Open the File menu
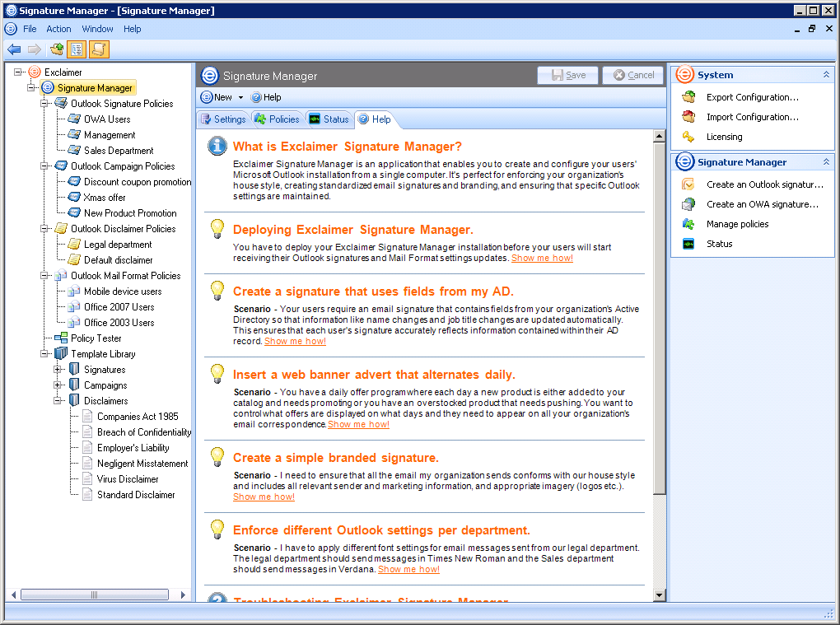 [30, 29]
